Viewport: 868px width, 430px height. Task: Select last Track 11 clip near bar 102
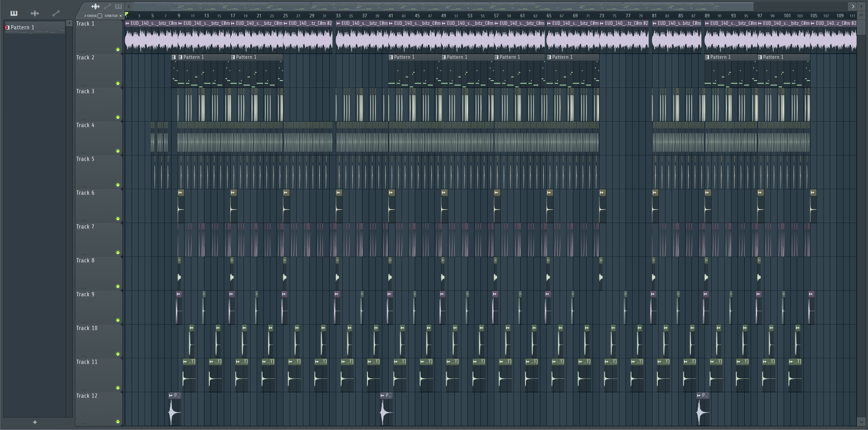coord(795,375)
